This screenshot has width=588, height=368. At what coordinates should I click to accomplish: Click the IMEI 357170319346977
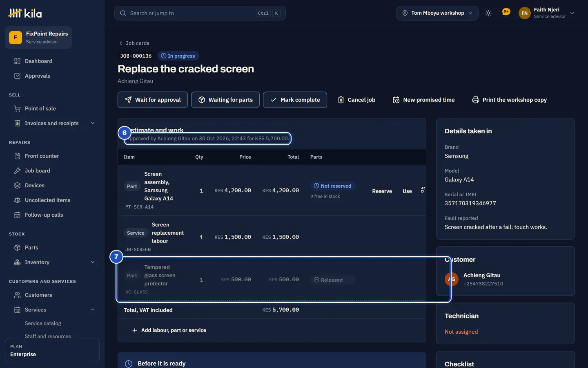pos(470,203)
